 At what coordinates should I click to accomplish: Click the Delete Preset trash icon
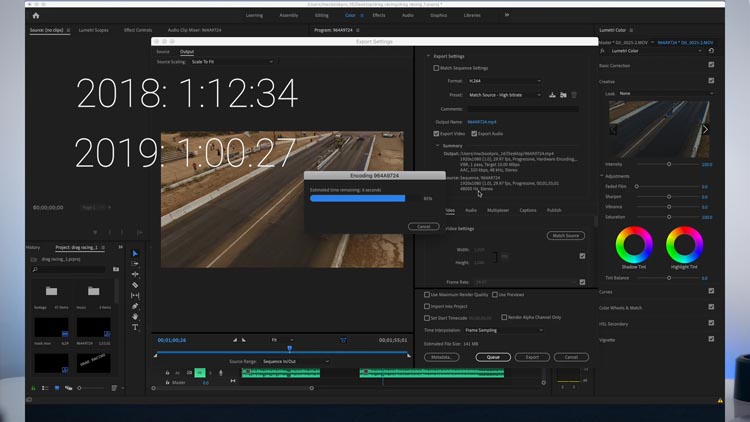coord(574,95)
